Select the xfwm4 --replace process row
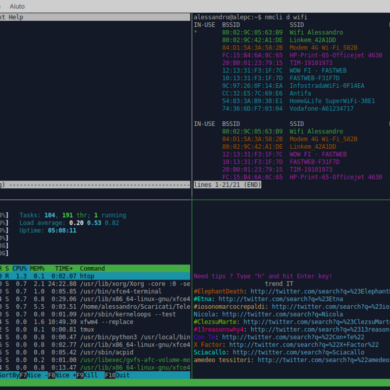Viewport: 390px width, 390px height. 95,322
